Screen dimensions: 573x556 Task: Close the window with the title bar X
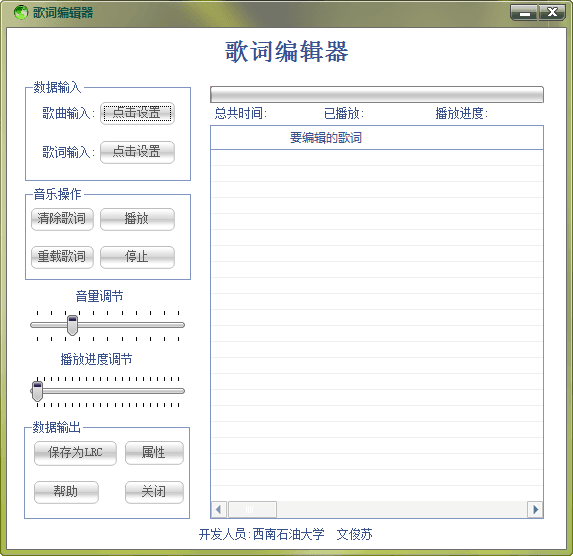pyautogui.click(x=552, y=13)
